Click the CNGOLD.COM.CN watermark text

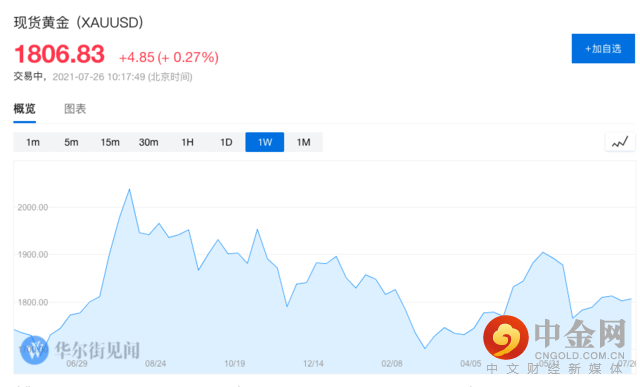point(580,356)
